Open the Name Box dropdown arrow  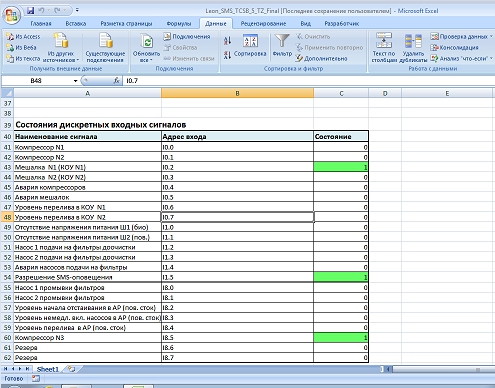click(76, 81)
